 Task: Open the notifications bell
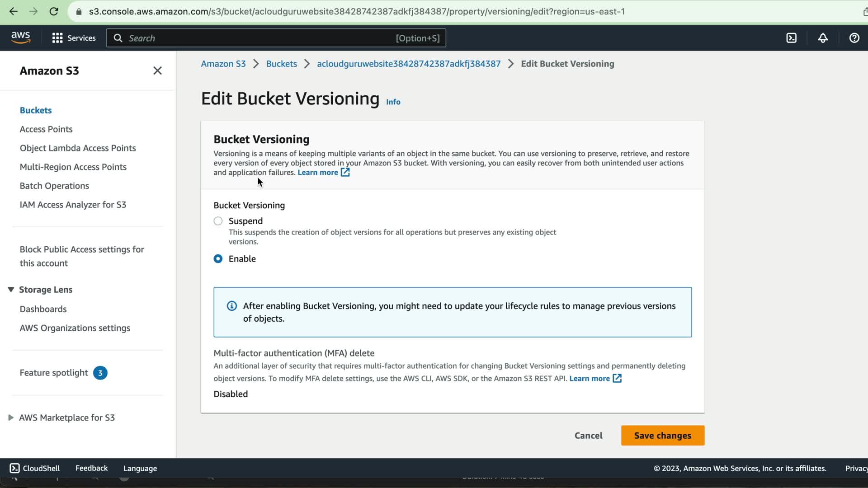(823, 38)
